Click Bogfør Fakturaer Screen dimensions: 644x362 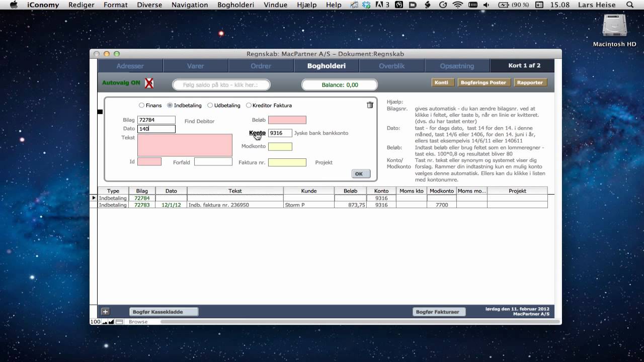[x=438, y=312]
